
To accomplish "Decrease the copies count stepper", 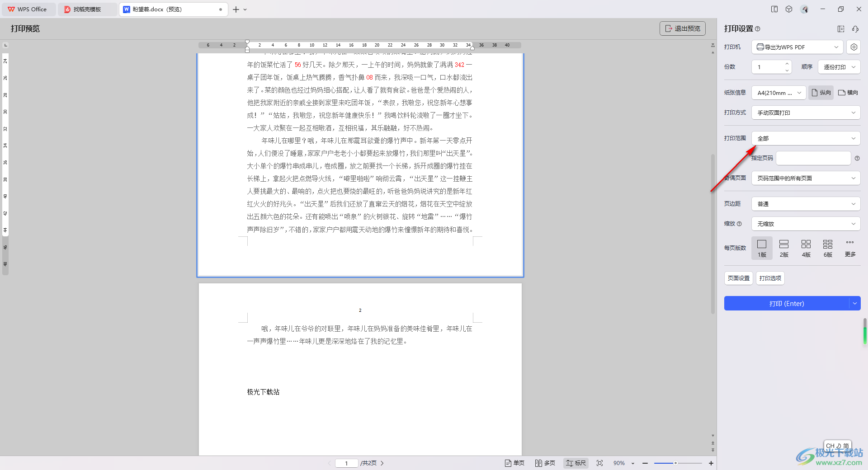I will [x=787, y=70].
